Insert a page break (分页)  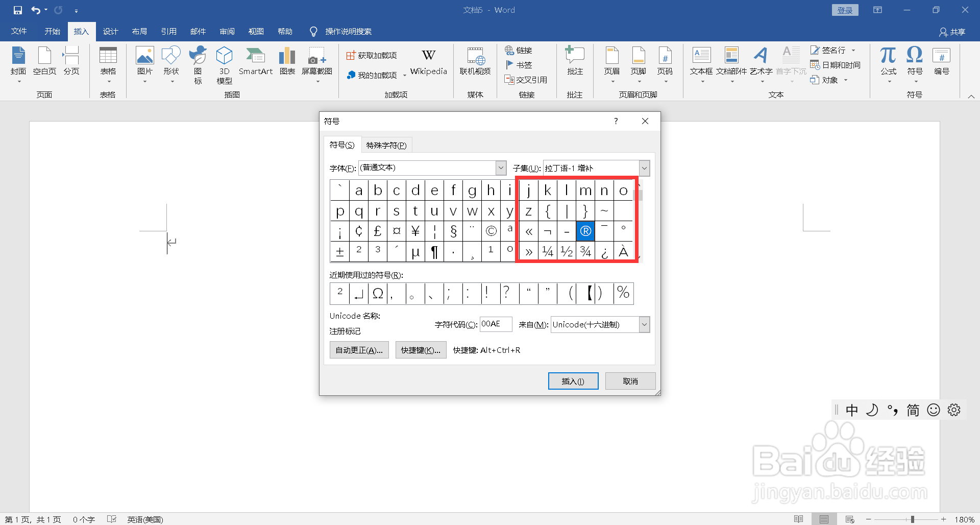tap(71, 61)
